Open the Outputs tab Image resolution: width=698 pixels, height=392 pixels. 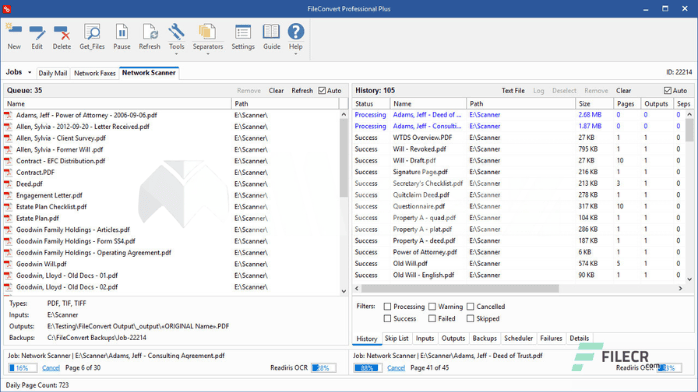(453, 338)
